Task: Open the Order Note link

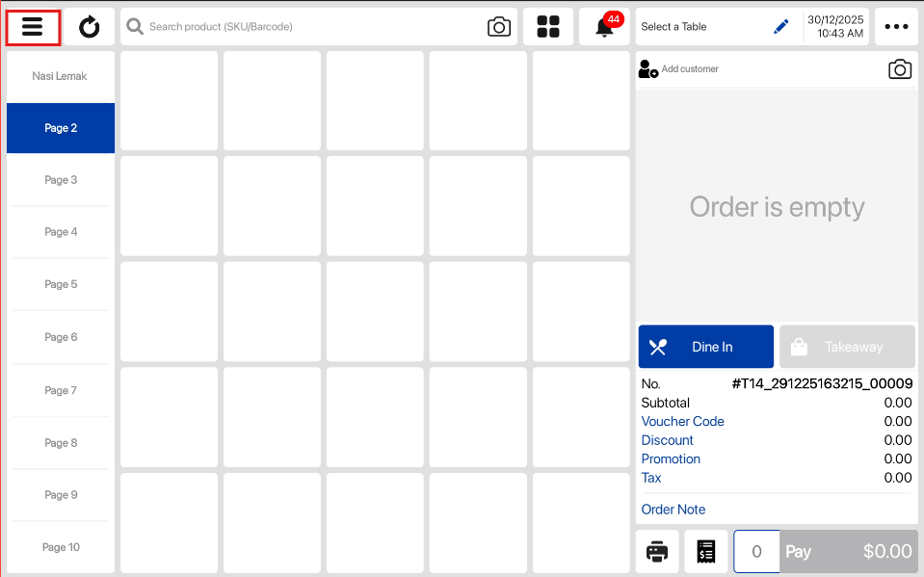Action: (x=673, y=510)
